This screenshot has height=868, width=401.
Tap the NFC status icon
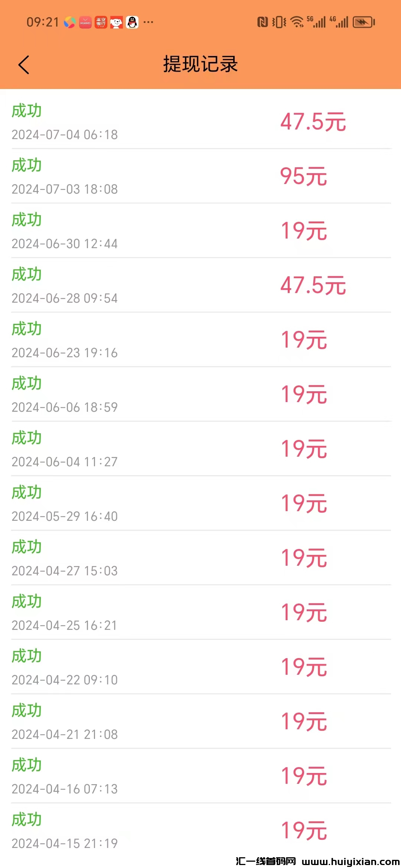pyautogui.click(x=263, y=22)
